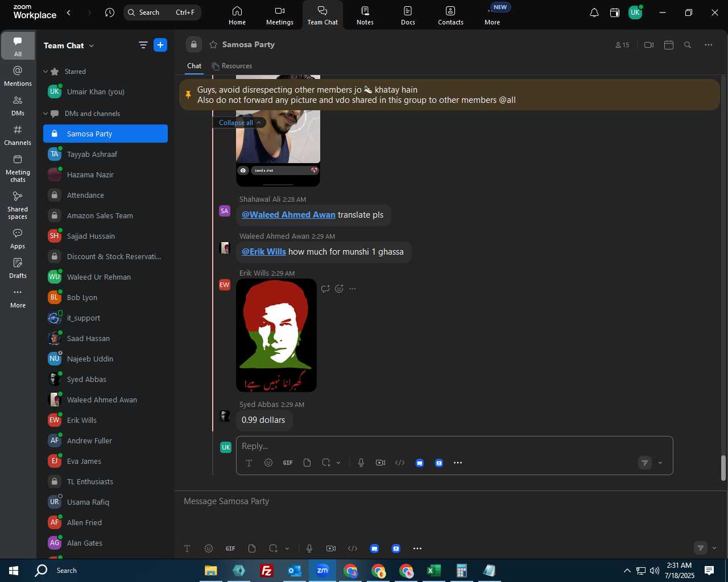Open the Docs tab

408,15
